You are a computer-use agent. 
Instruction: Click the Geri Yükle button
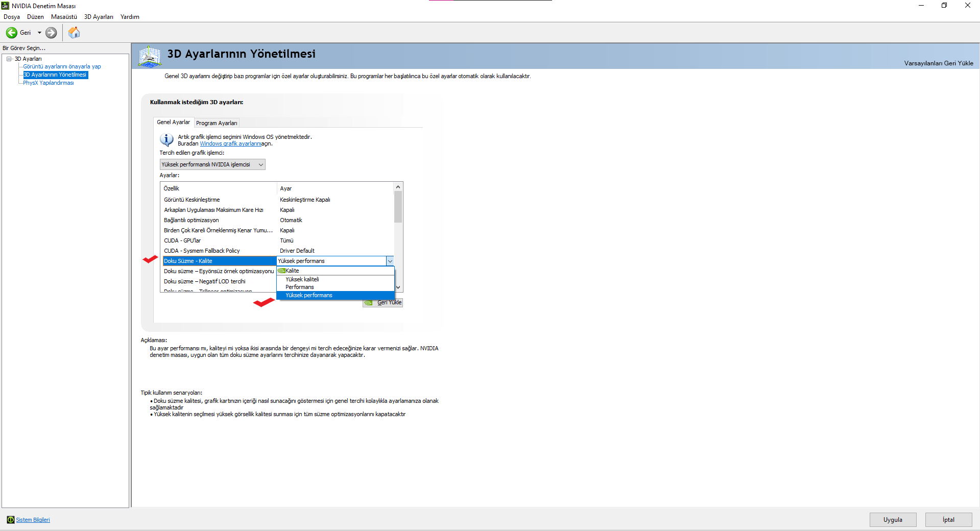[383, 303]
